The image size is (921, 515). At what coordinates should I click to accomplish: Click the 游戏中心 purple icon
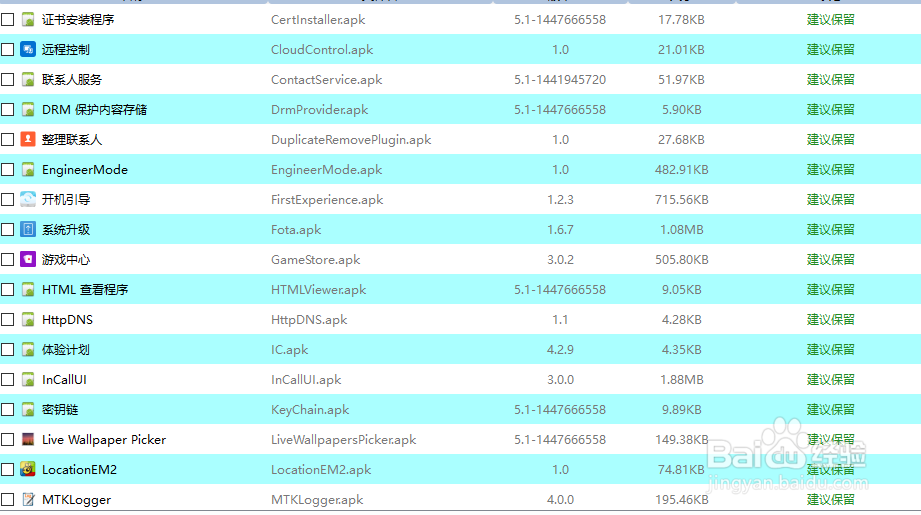point(28,260)
